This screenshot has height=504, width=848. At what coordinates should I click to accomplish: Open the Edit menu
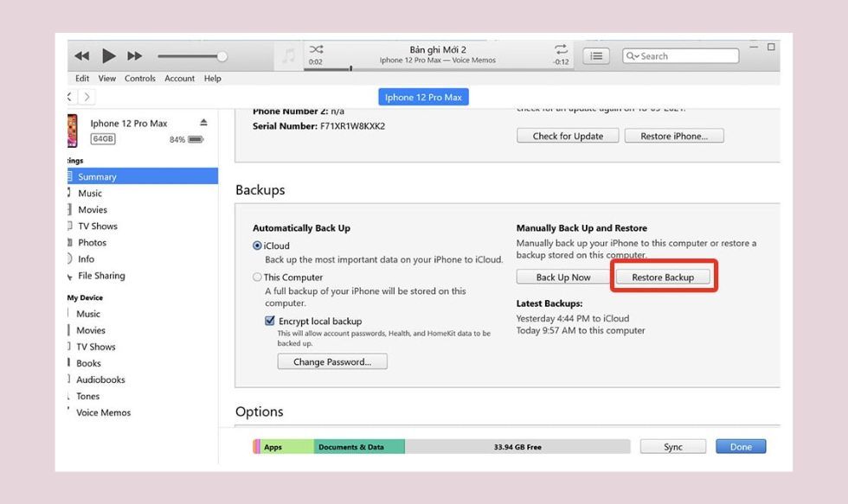click(x=82, y=79)
